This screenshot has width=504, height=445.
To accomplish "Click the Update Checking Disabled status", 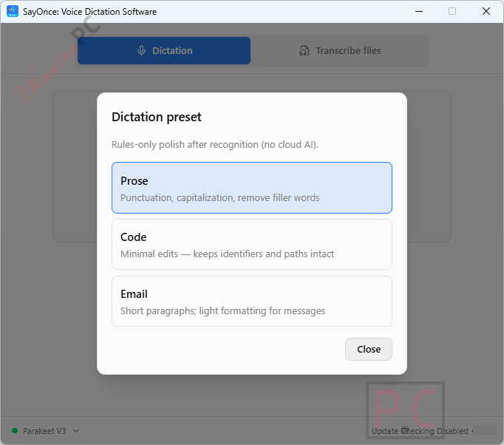I will point(420,431).
